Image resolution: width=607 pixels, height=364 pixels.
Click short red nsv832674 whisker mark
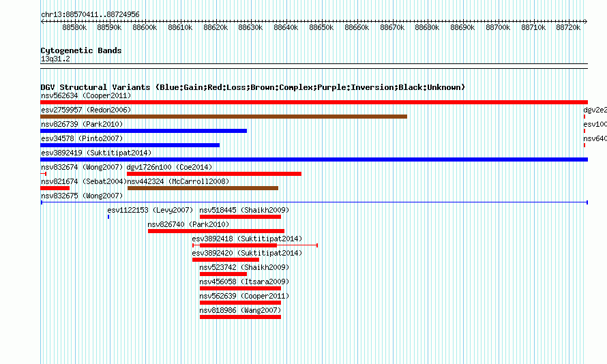point(44,174)
